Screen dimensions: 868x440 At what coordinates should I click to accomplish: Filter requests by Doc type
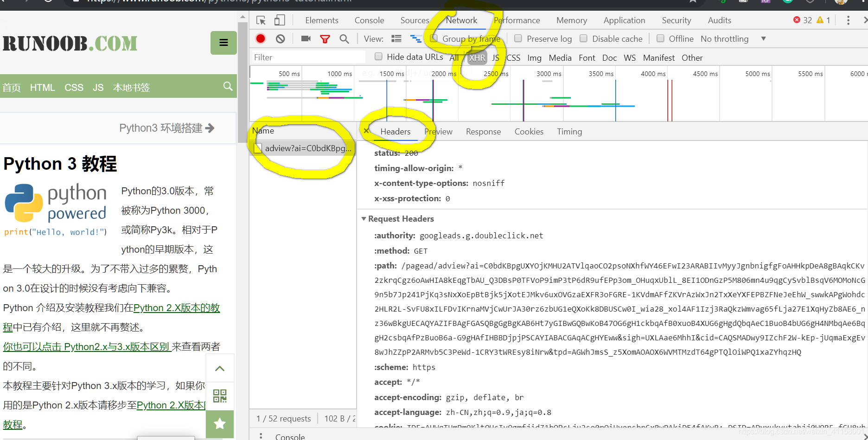(609, 58)
